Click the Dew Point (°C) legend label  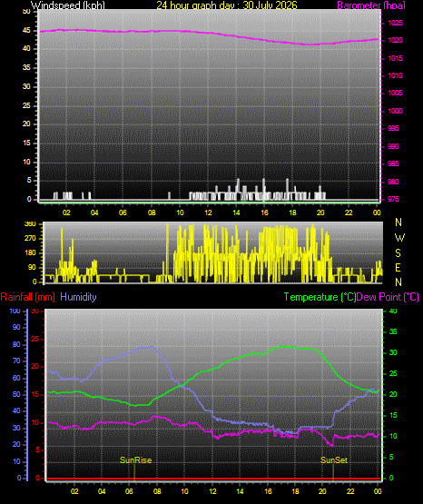[388, 297]
